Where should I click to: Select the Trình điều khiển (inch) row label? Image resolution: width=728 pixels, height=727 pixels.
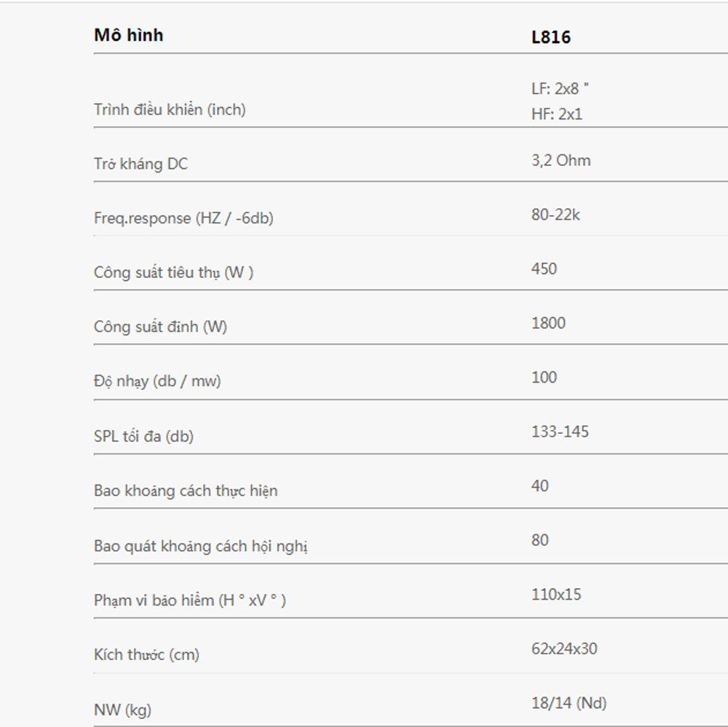(x=170, y=110)
